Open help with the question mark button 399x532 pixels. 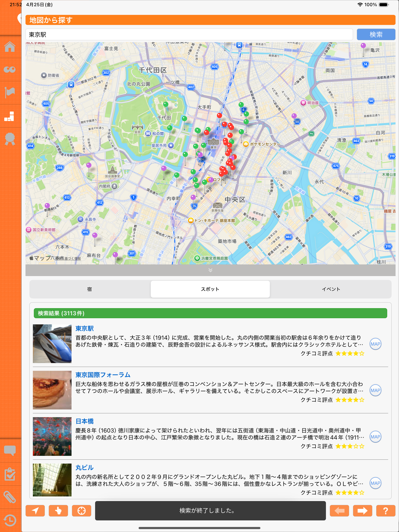tap(385, 511)
